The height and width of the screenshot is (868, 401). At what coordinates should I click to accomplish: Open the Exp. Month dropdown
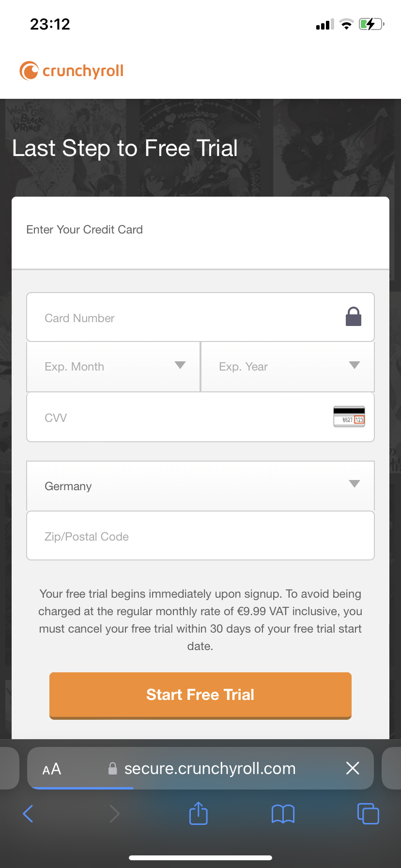pos(113,366)
